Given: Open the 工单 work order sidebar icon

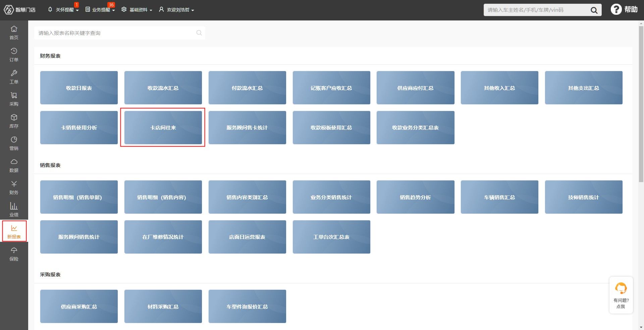Looking at the screenshot, I should 14,77.
